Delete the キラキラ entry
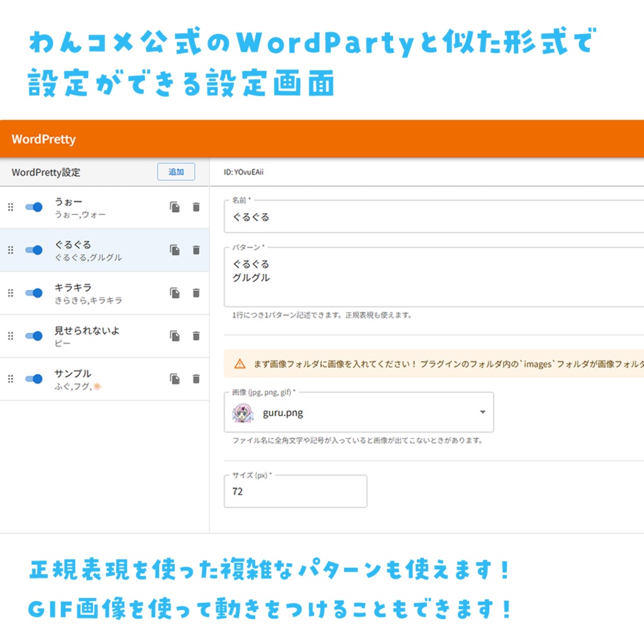Viewport: 644px width, 644px height. pos(196,292)
